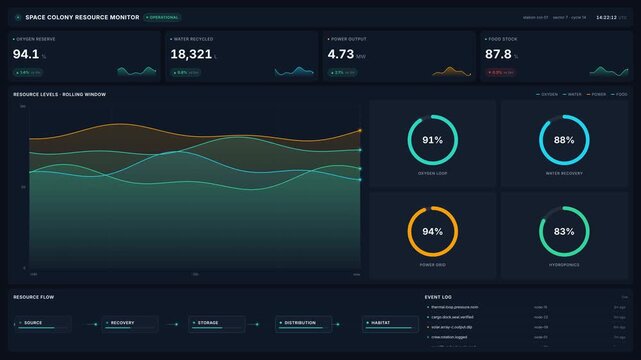Toggle the OXYGEN series in chart legend
This screenshot has height=360, width=641.
(547, 94)
